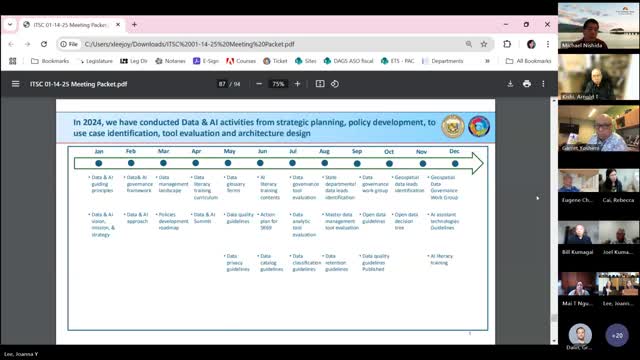Open PDF viewer more actions menu

pos(543,84)
